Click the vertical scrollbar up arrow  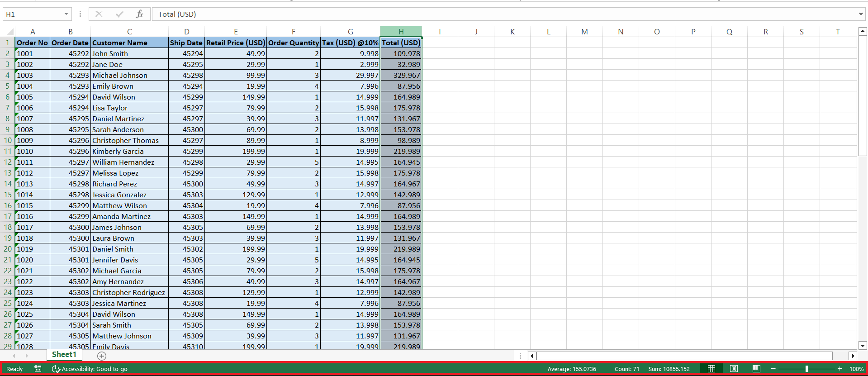click(x=863, y=31)
